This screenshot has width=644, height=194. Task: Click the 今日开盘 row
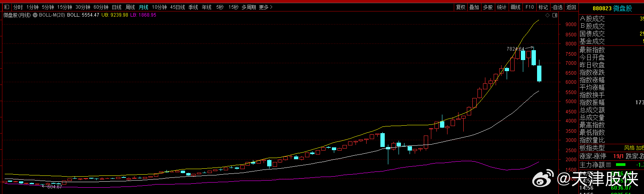click(x=612, y=57)
